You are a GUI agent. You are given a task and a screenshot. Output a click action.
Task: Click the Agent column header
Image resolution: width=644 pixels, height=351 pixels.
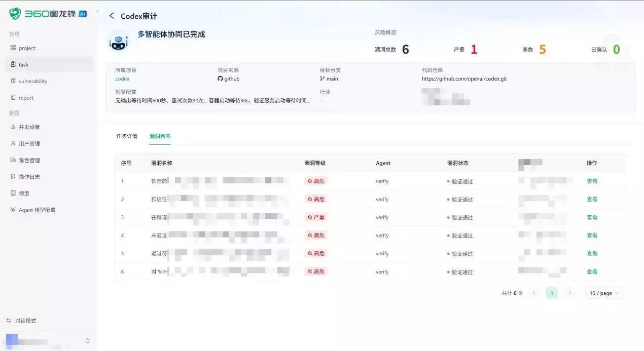pos(383,163)
